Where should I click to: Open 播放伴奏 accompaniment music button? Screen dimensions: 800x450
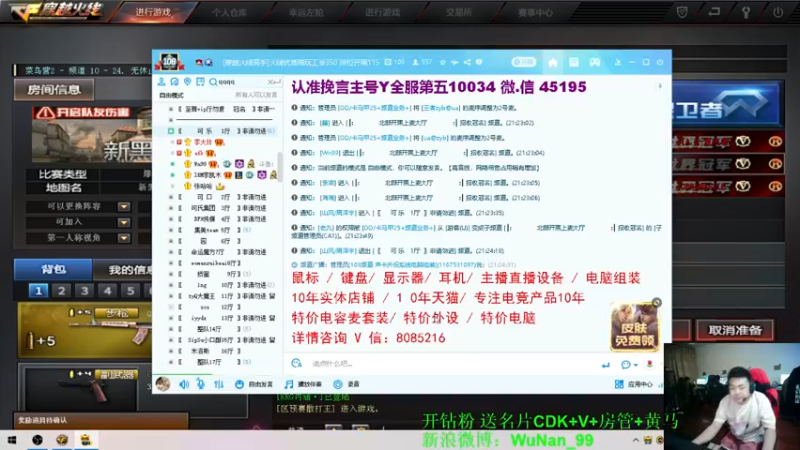303,384
